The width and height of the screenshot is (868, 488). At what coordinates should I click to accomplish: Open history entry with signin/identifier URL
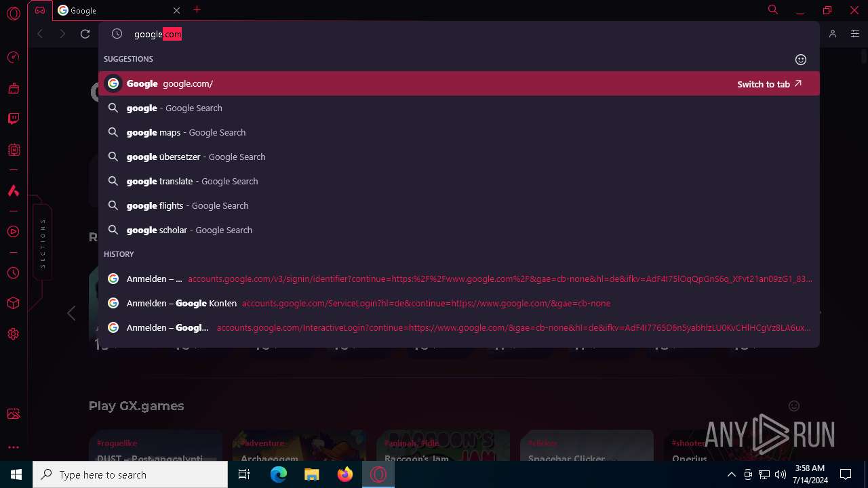[x=459, y=279]
